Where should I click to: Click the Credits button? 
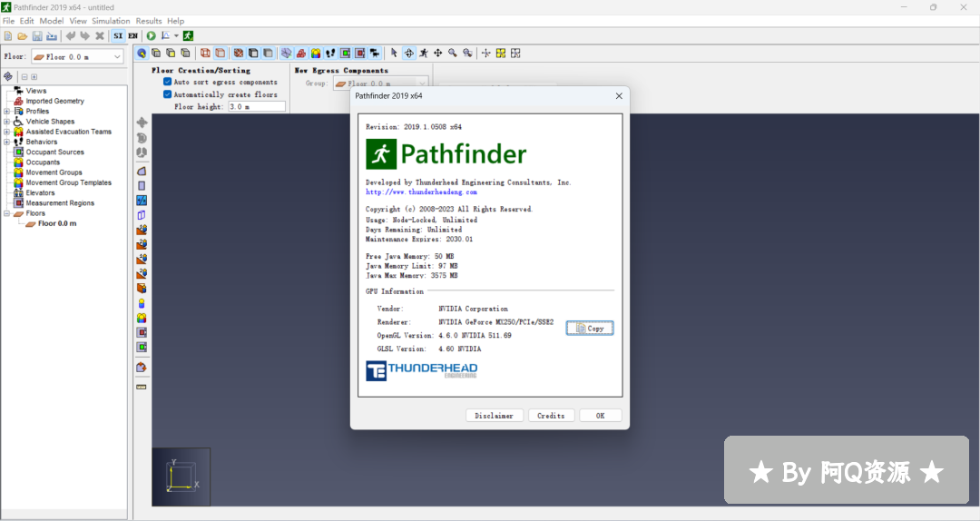551,416
